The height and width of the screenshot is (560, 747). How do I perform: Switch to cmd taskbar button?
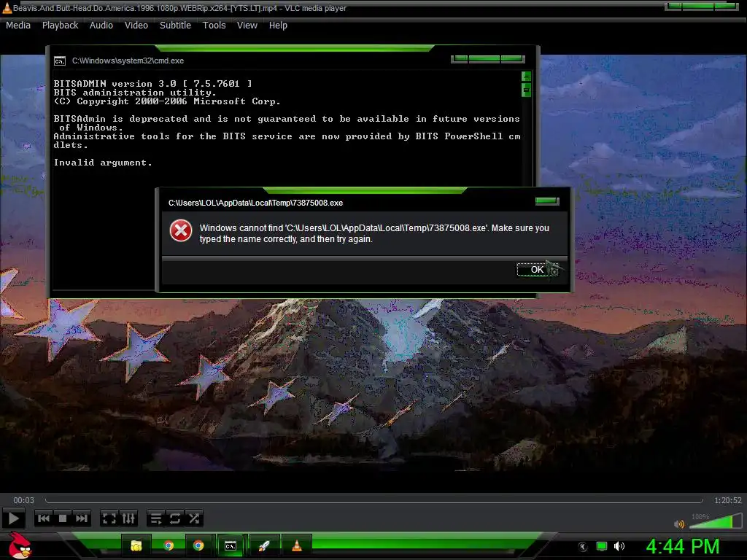(x=231, y=545)
